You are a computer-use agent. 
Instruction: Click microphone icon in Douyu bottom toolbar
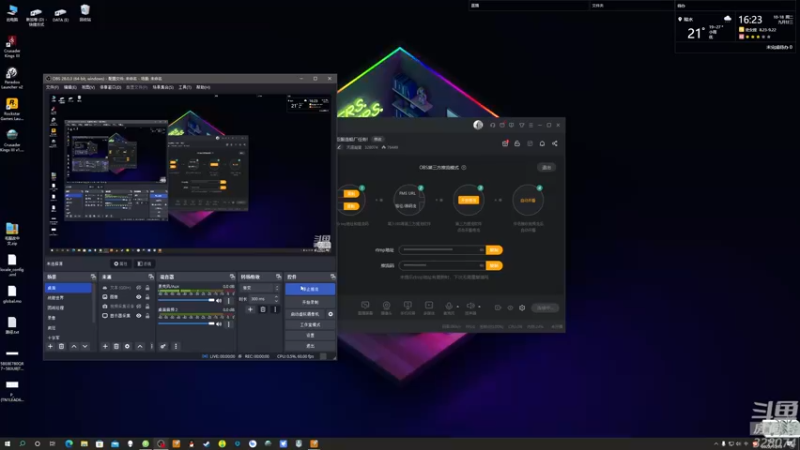click(x=448, y=306)
